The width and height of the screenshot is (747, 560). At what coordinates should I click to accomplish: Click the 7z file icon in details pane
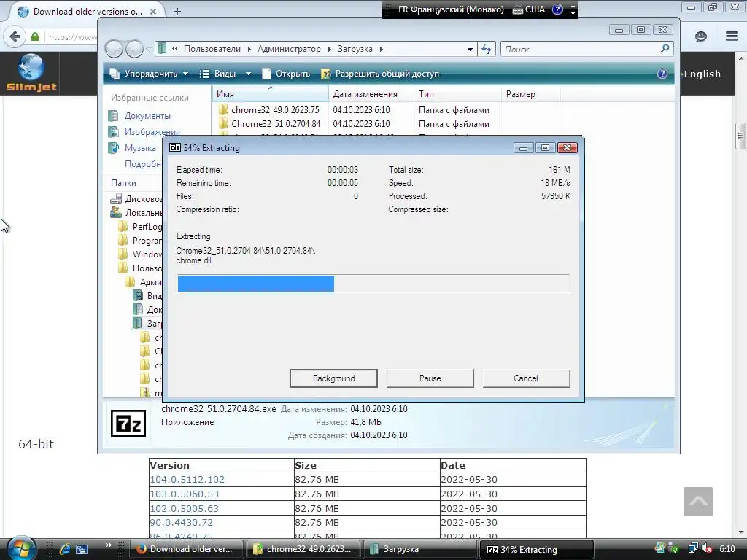[x=128, y=424]
